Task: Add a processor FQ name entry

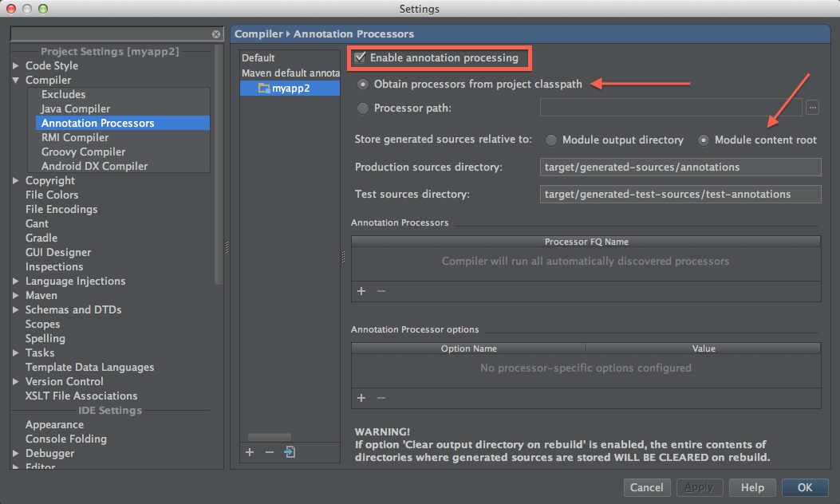Action: coord(361,291)
